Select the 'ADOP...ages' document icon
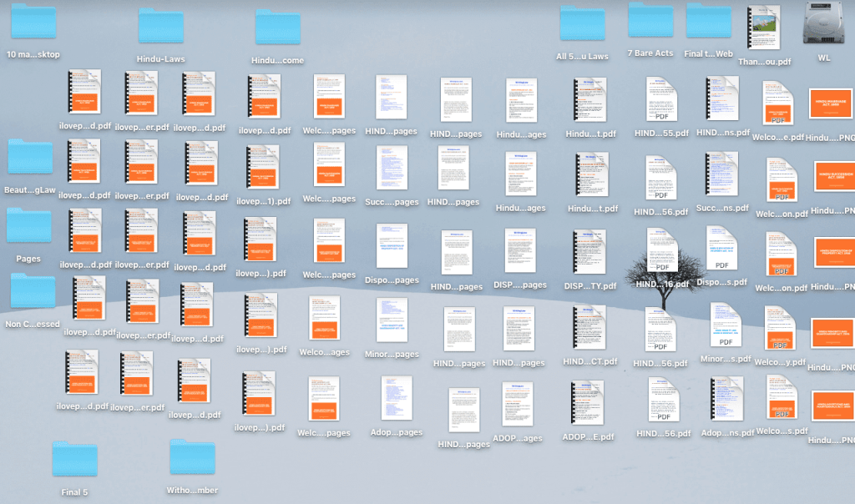 [x=518, y=404]
